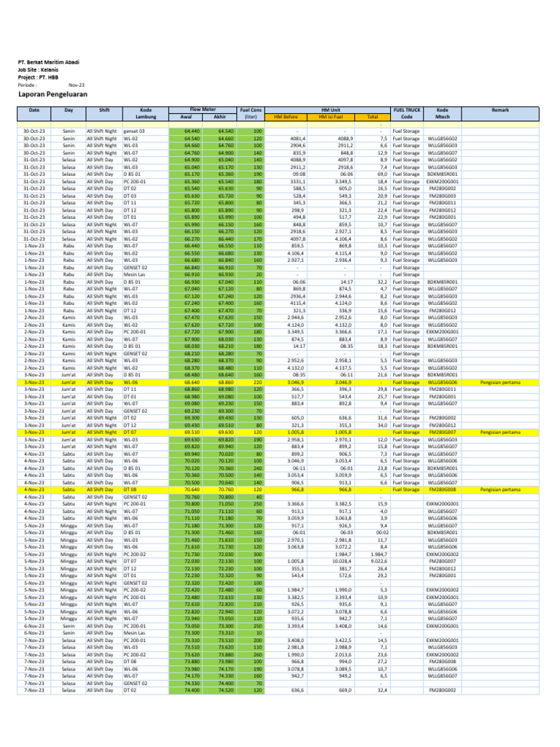Click Pengisian pertama remark in DT 08 row
Image resolution: width=560 pixels, height=747 pixels.
(500, 489)
